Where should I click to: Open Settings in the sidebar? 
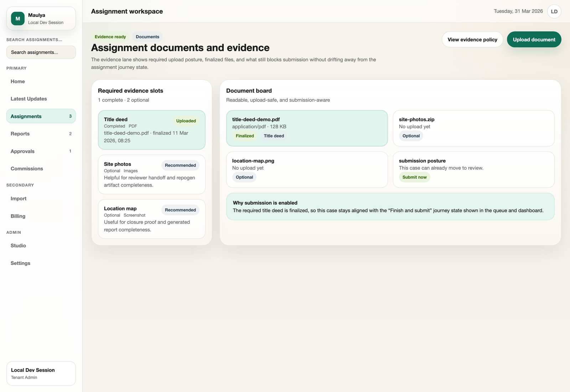point(20,263)
